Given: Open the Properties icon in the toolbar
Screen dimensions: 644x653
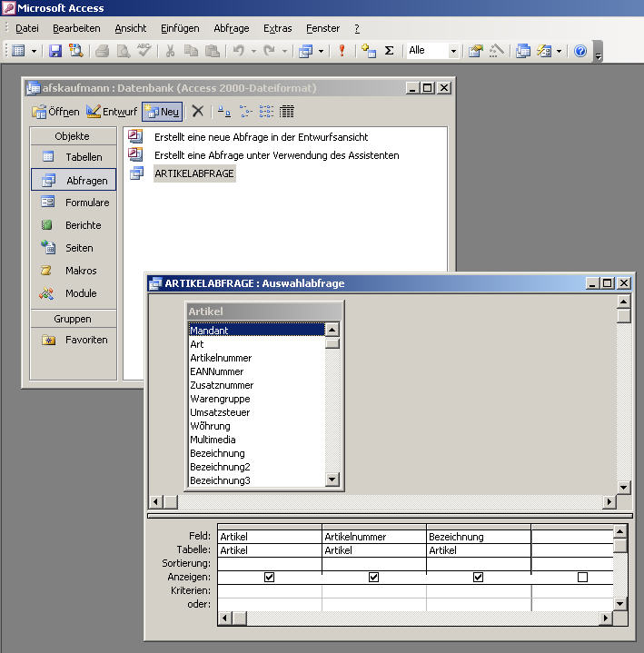Looking at the screenshot, I should [475, 51].
